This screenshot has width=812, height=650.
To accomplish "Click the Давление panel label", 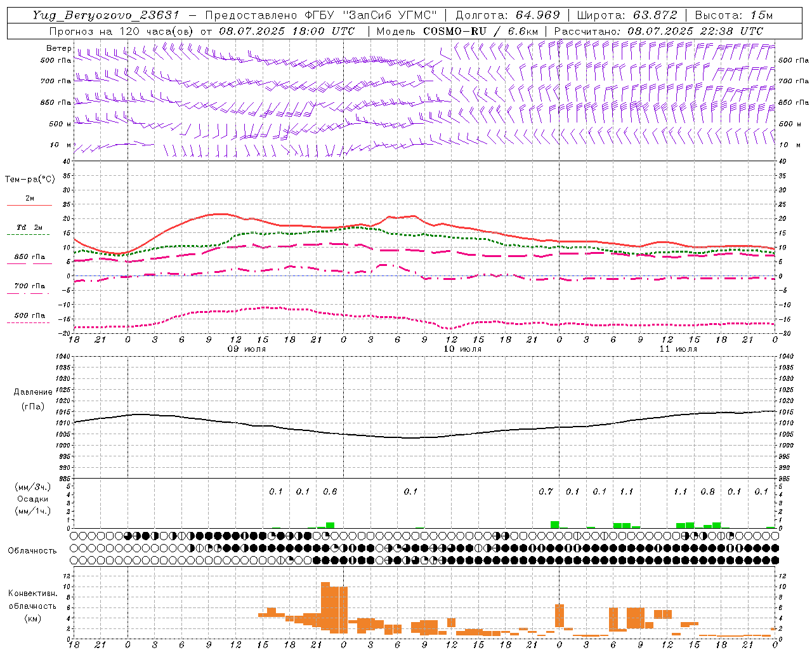I will [33, 392].
